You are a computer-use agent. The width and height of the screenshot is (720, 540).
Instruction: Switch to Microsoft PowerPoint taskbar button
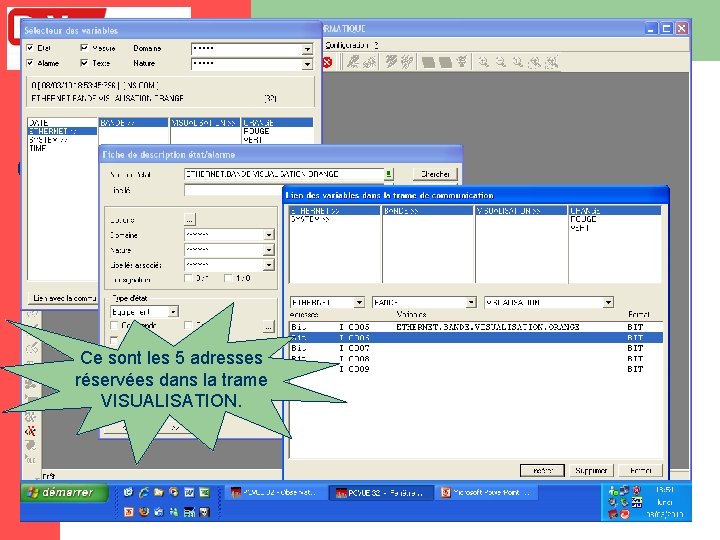click(487, 493)
